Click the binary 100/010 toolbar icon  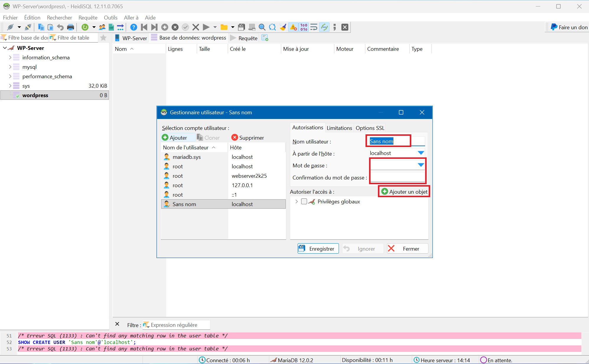click(x=304, y=27)
